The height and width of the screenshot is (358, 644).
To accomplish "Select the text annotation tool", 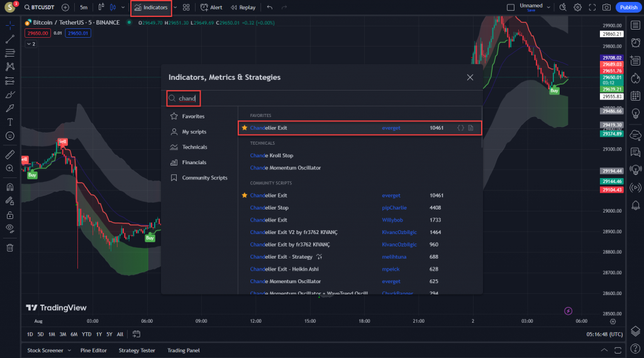I will click(x=10, y=122).
